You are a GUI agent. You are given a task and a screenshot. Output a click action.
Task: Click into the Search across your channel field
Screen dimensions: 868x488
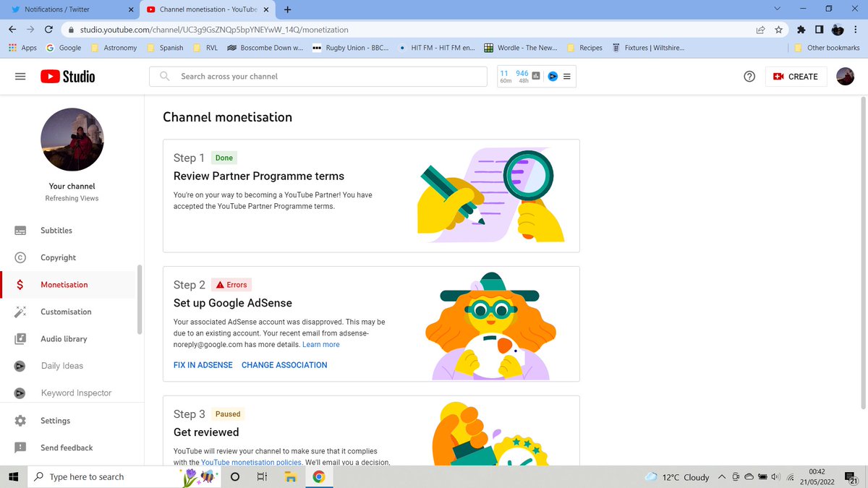pos(318,77)
